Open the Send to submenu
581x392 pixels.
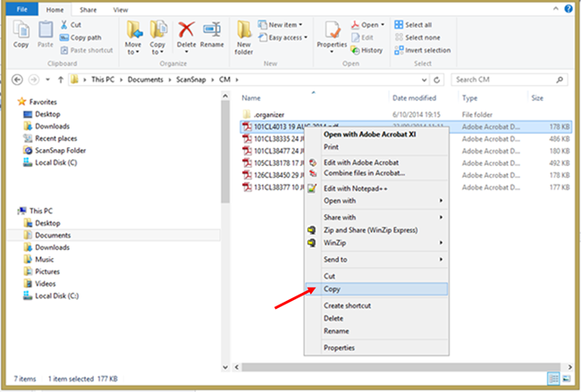(x=335, y=259)
